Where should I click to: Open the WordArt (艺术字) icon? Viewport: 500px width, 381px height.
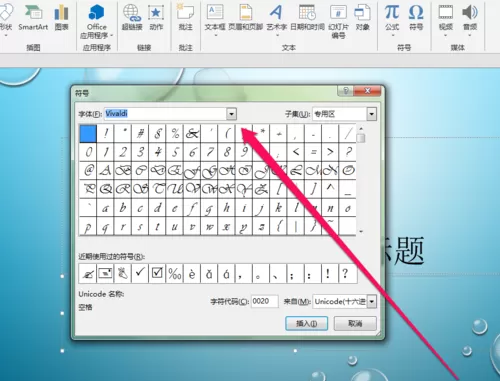point(276,12)
